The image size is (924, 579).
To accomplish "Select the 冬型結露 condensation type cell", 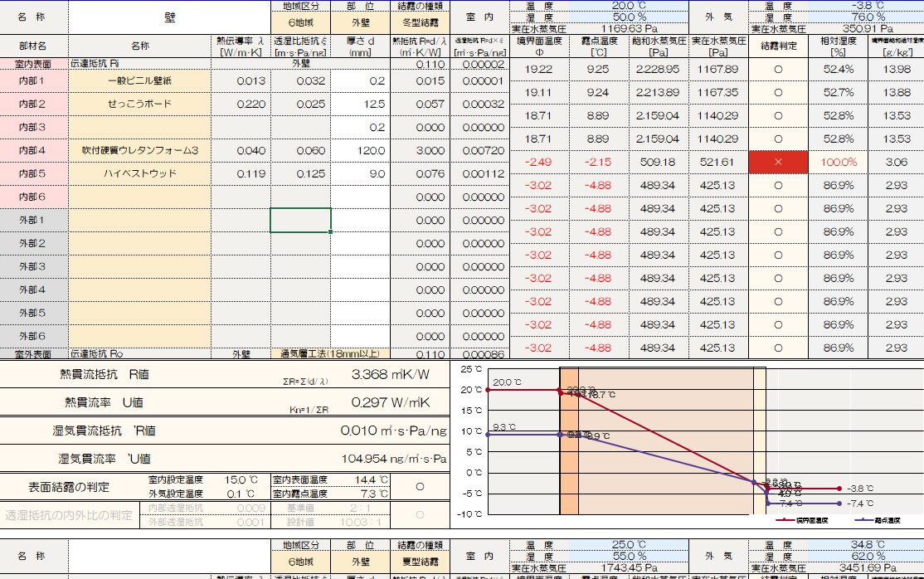I will (x=420, y=22).
